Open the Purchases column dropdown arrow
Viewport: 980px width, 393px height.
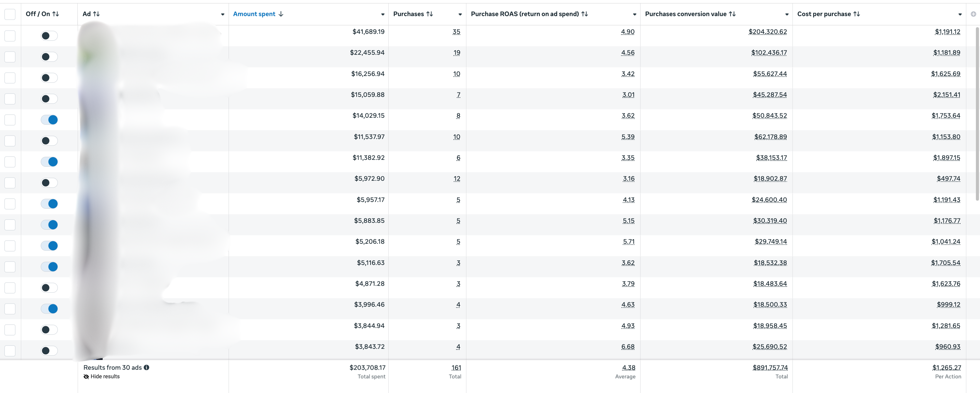coord(460,14)
